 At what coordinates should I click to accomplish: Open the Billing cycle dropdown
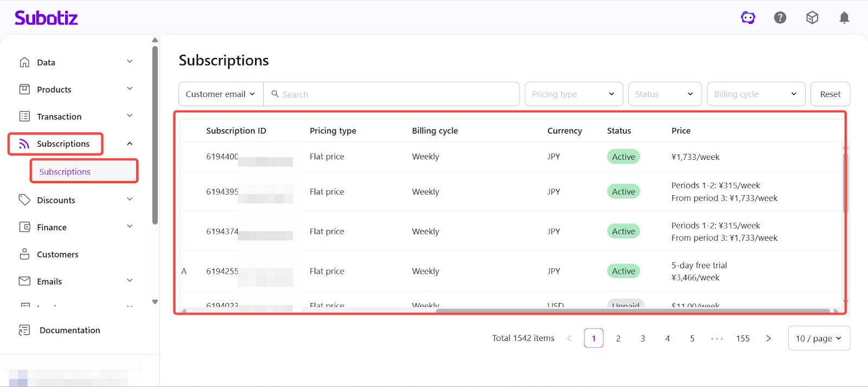[755, 94]
